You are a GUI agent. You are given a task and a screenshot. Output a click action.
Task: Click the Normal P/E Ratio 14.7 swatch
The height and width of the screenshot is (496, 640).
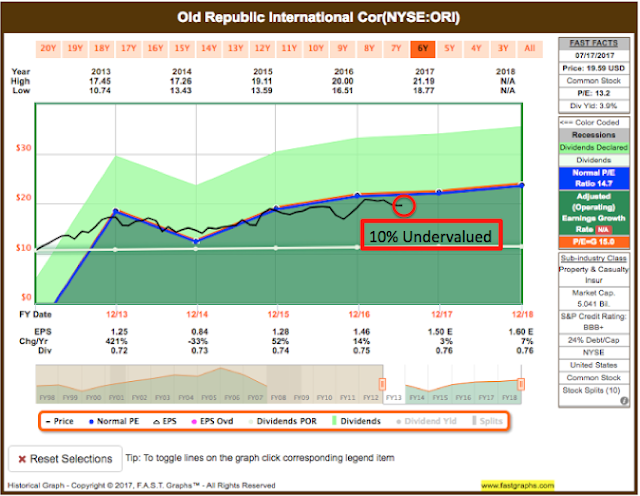[x=593, y=178]
